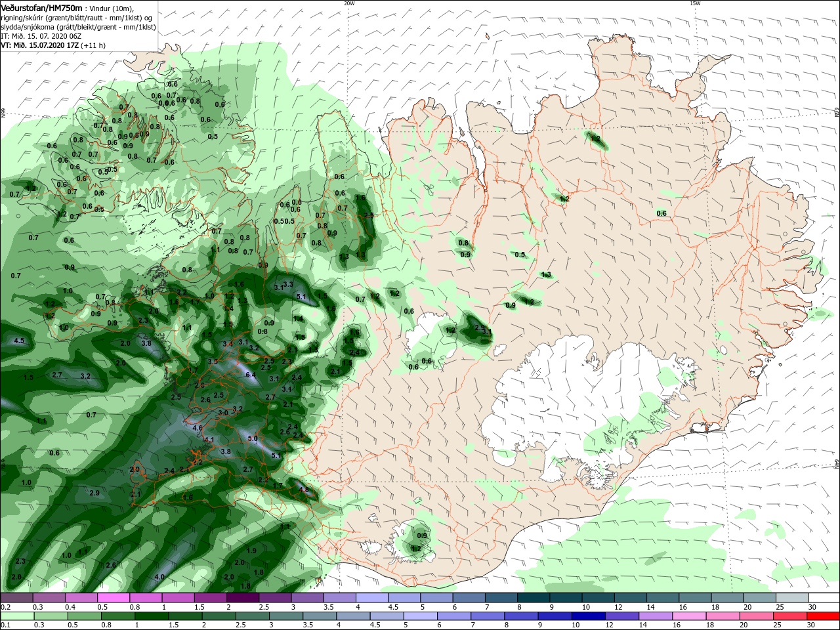This screenshot has width=840, height=630.
Task: Select the grey-green 2.5–3 swatch, lower legend row
Action: point(252,616)
